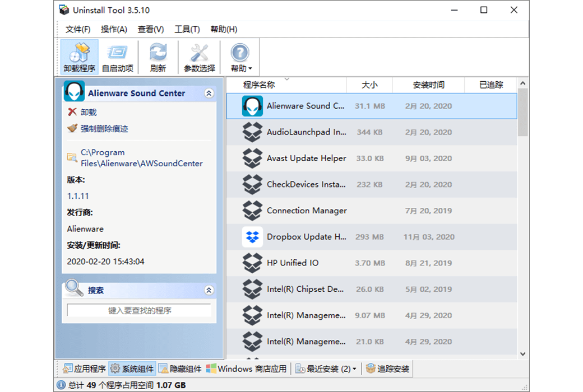Switch to 系统组件 tab

[x=132, y=368]
